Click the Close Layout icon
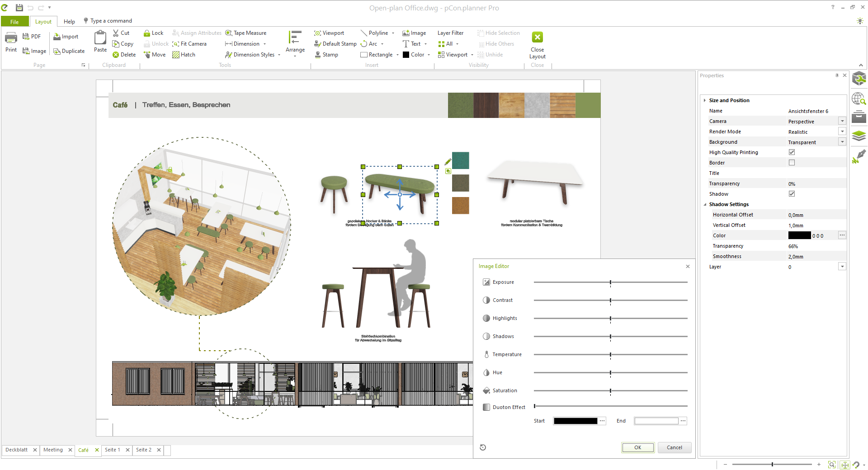 538,37
